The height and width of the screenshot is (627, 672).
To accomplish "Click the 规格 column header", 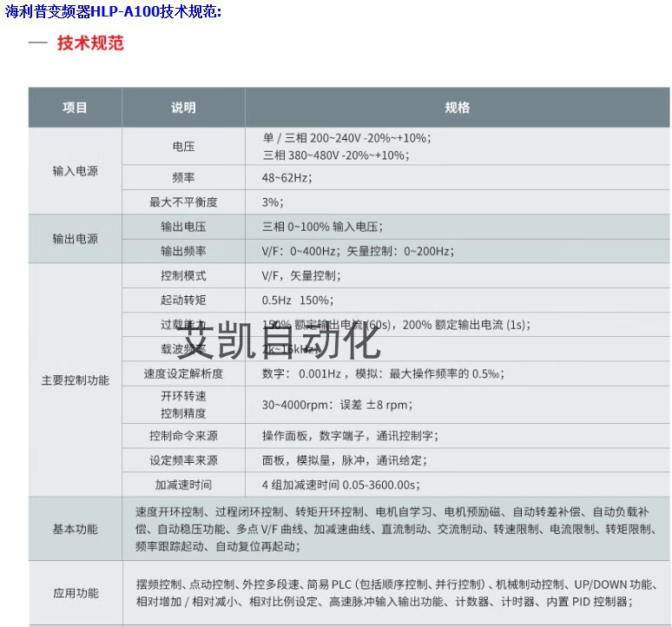I will (x=457, y=108).
